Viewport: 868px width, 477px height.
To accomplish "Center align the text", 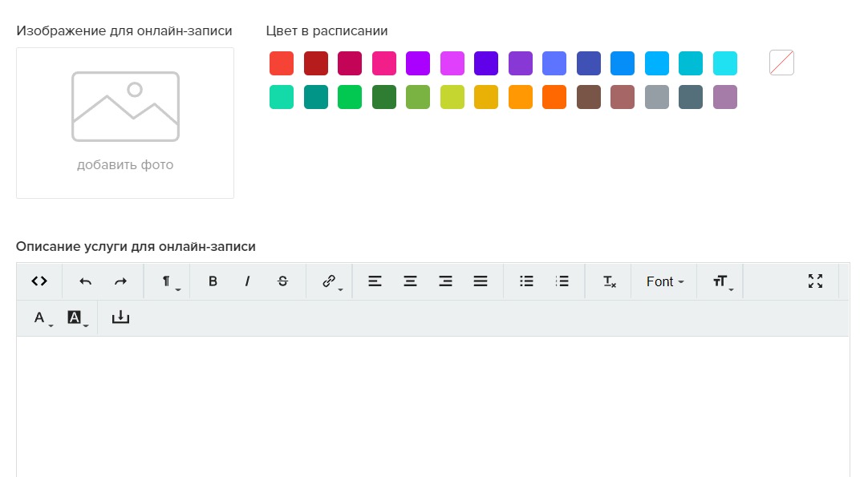I will (x=410, y=281).
